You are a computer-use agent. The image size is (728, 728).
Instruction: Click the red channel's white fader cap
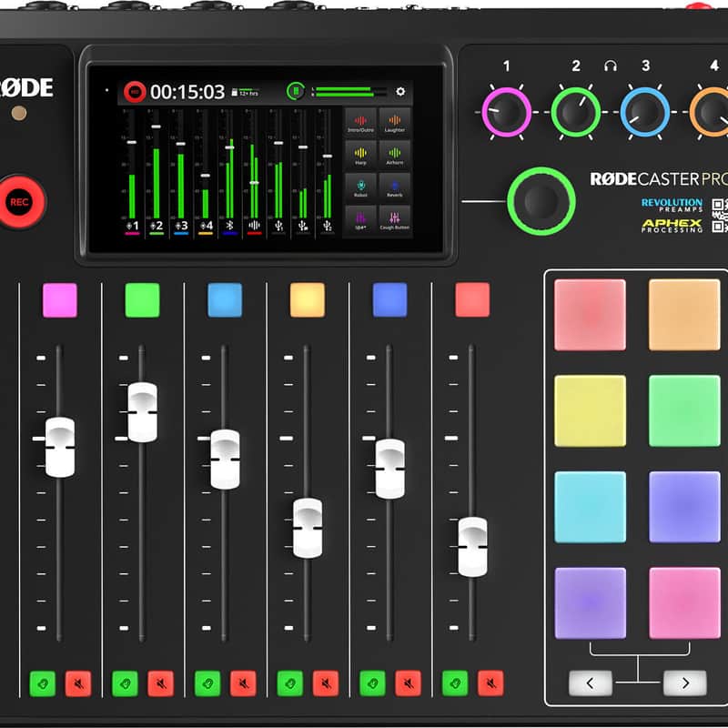[x=472, y=548]
